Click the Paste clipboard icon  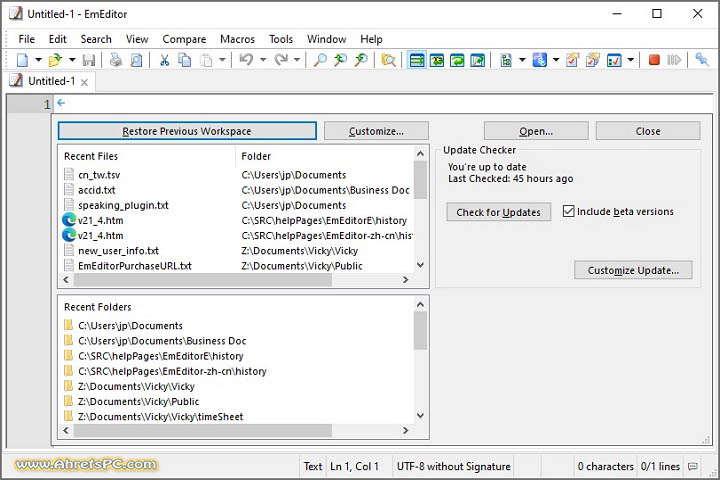207,60
